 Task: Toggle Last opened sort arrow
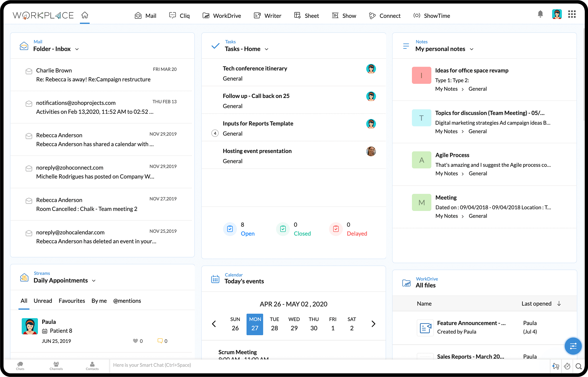point(559,303)
